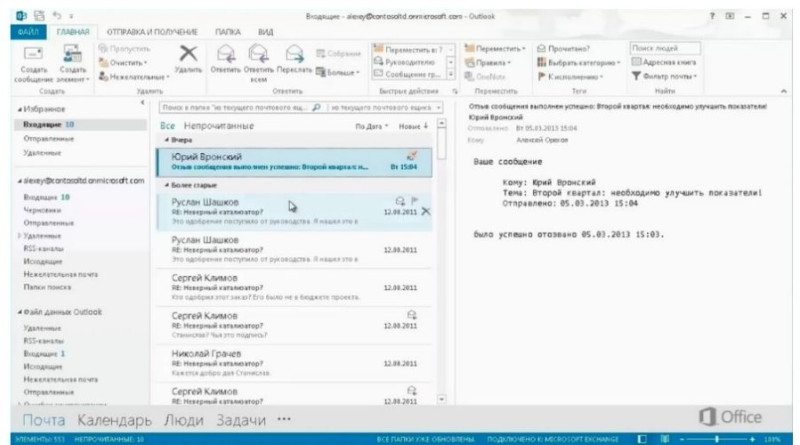The width and height of the screenshot is (800, 445).
Task: Open the ПАПКА ribbon tab
Action: coord(228,32)
